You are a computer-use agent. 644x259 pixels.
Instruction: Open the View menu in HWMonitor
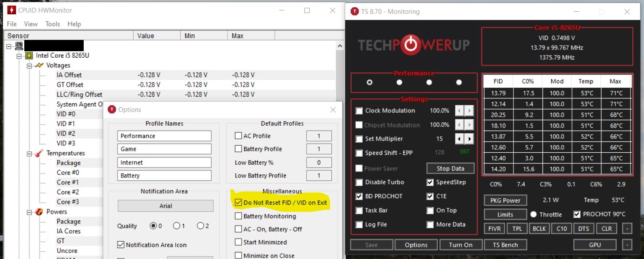coord(31,24)
